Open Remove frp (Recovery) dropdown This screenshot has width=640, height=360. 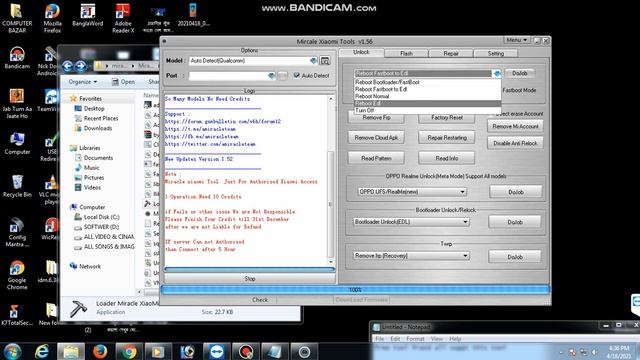point(411,256)
